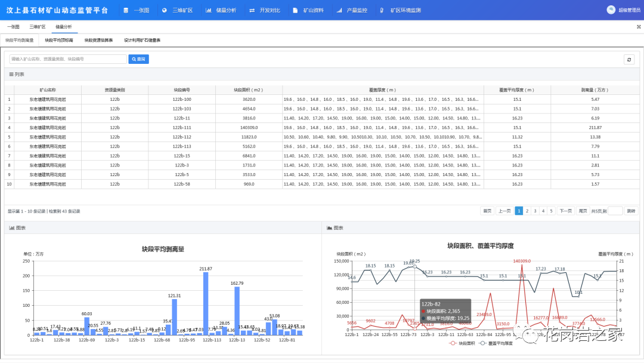Click the refresh icon above the table

pos(628,59)
